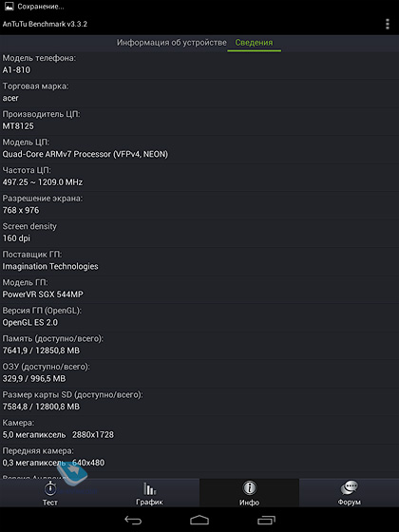Screen dimensions: 399x532
Task: Open the three-dot overflow menu
Action: pos(388,24)
